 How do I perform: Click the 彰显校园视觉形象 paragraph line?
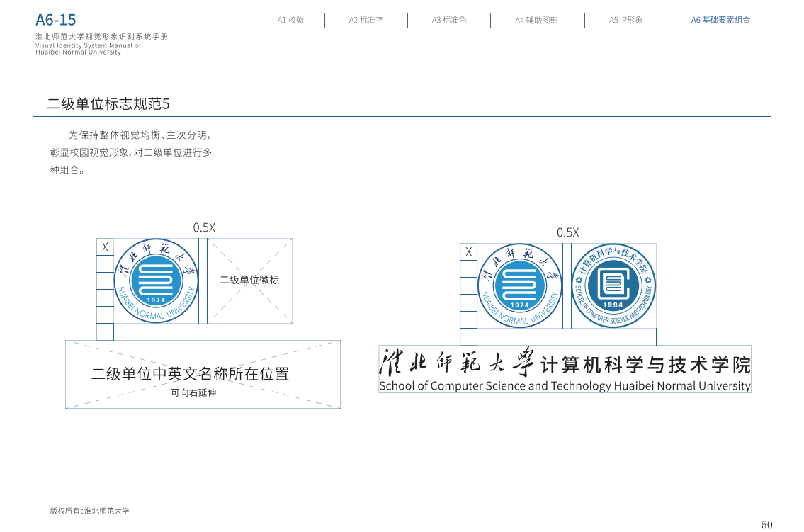(x=131, y=152)
